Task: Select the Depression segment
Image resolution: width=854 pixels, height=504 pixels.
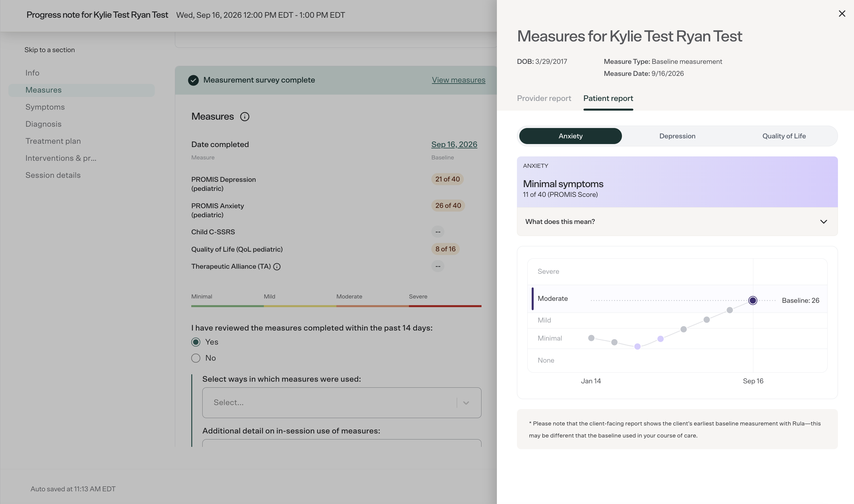Action: click(x=677, y=136)
